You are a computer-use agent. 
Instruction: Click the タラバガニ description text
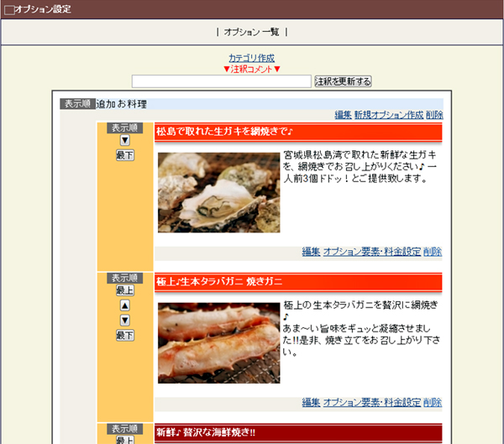pyautogui.click(x=361, y=328)
